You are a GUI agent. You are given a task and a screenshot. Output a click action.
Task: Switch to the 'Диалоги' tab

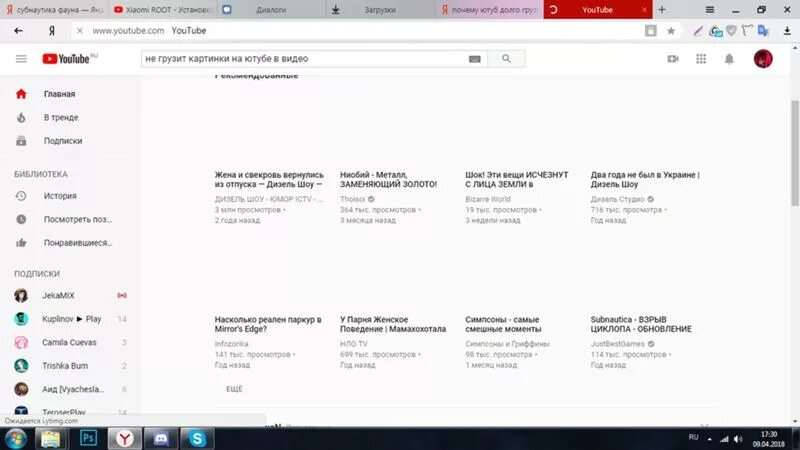[271, 10]
